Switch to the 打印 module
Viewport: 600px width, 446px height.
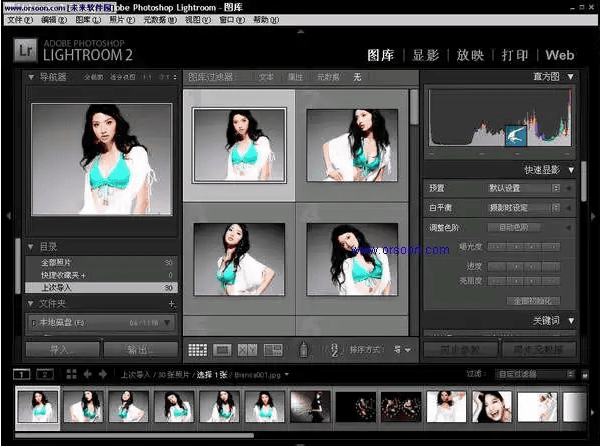(x=515, y=55)
